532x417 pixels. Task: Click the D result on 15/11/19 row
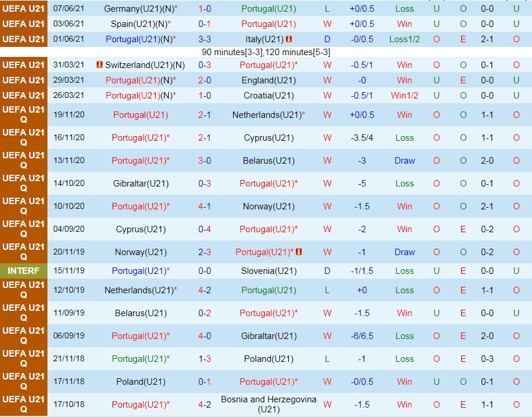[327, 271]
